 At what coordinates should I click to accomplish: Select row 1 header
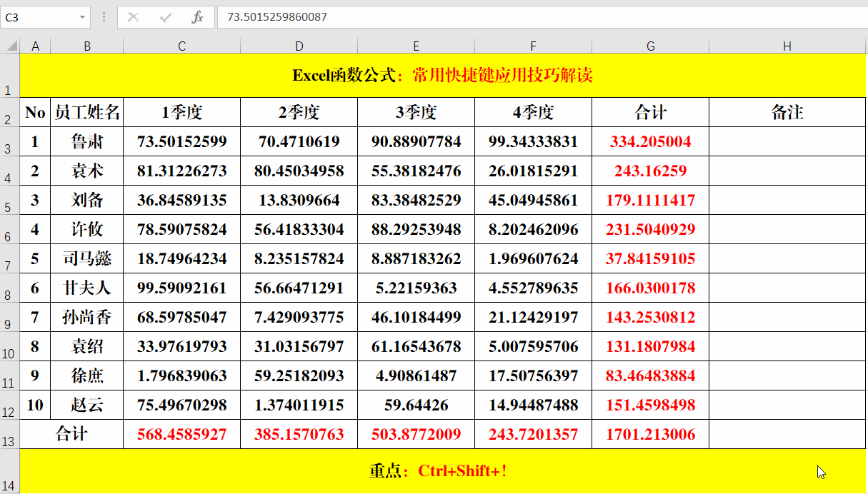[9, 76]
